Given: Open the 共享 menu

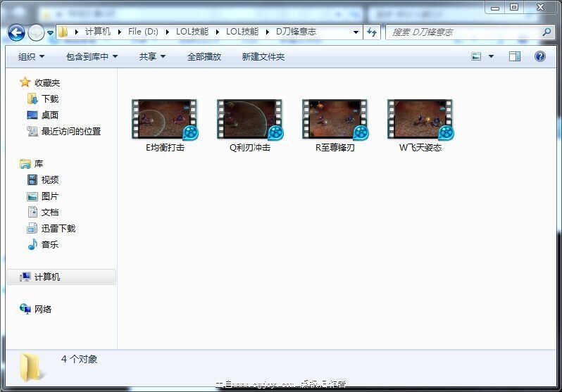Looking at the screenshot, I should click(x=152, y=57).
